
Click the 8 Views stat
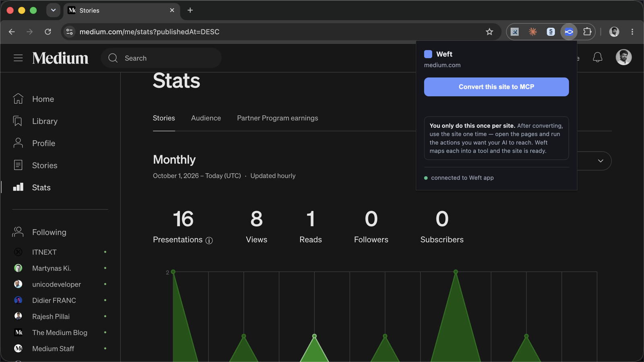[256, 226]
